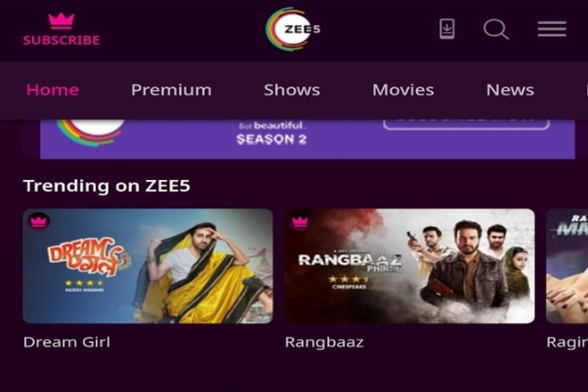Tap premium crown badge on Dream Girl

[38, 222]
